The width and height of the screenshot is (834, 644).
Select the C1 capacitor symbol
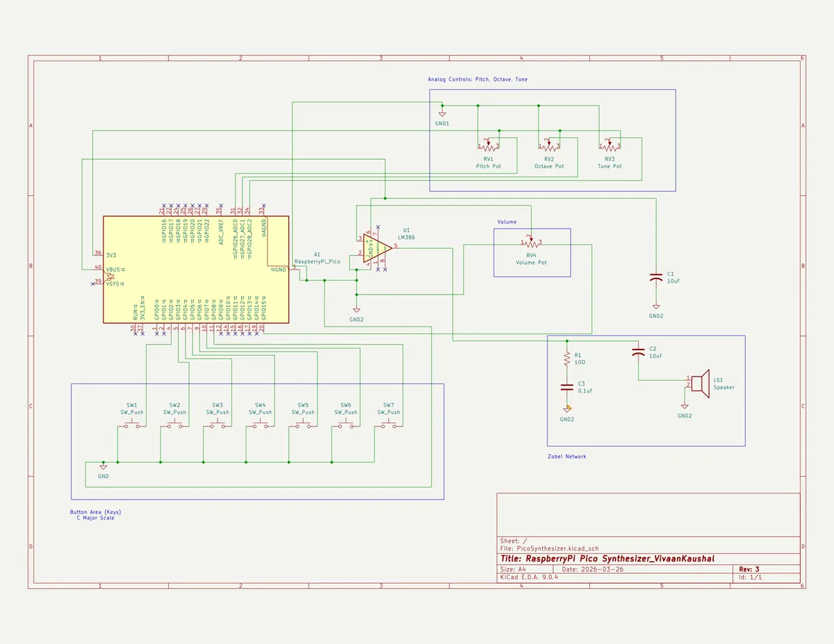point(655,276)
